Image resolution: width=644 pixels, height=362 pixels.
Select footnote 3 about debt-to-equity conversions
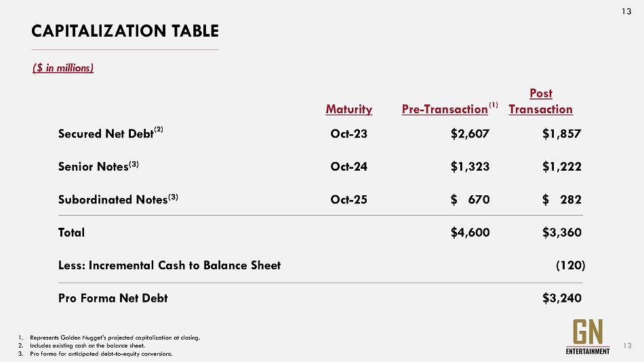pos(100,354)
